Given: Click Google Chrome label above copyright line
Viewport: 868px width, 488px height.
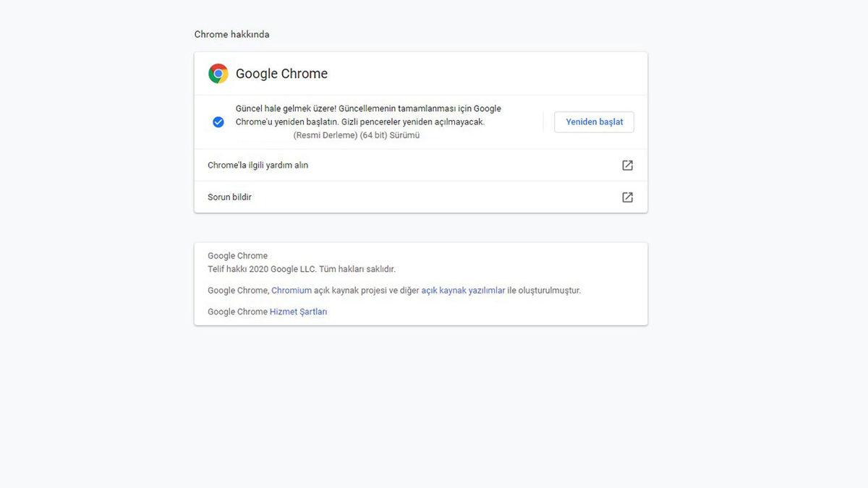Looking at the screenshot, I should click(237, 256).
